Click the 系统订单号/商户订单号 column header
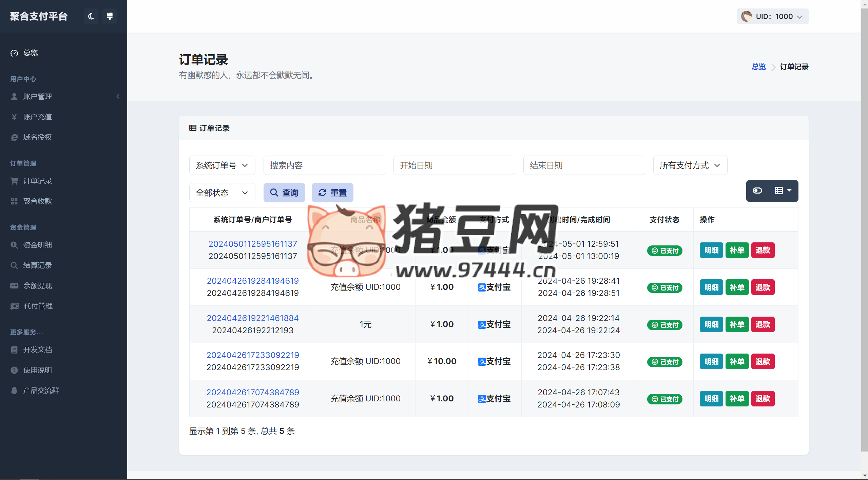The height and width of the screenshot is (480, 868). 253,220
